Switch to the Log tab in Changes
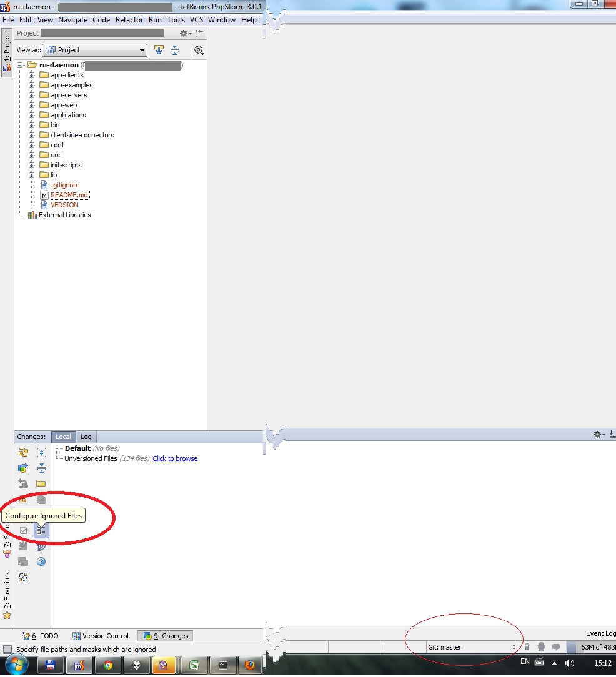 (86, 437)
